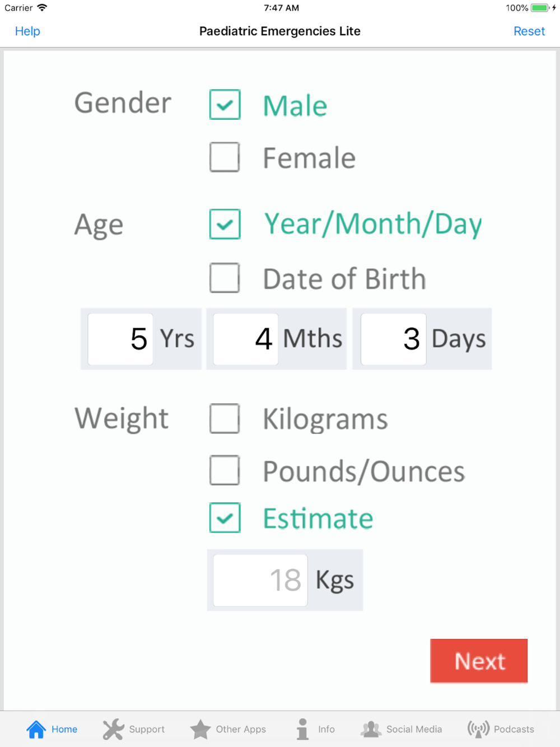Tap the battery status icon
This screenshot has width=560, height=747.
tap(540, 8)
